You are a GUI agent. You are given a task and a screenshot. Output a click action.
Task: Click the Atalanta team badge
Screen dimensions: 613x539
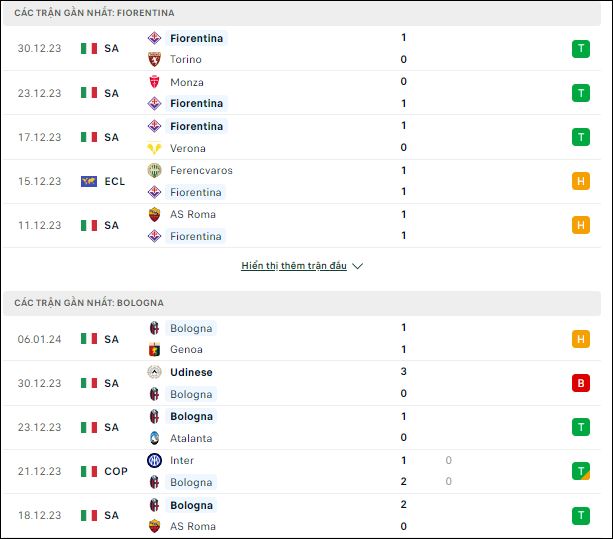coord(154,438)
